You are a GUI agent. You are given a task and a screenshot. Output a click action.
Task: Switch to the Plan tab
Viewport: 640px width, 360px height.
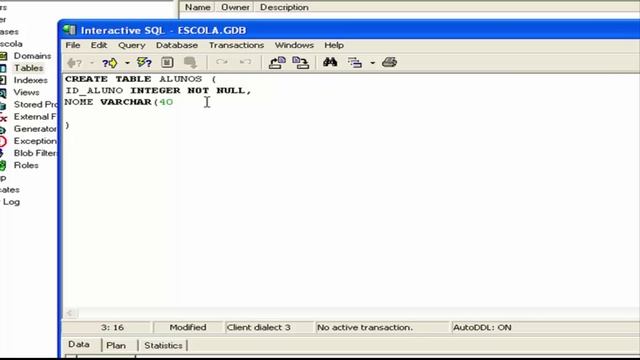point(116,345)
